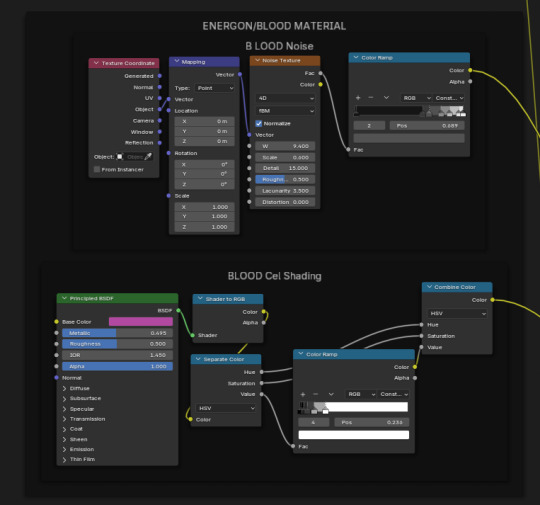This screenshot has height=505, width=540.
Task: Remove a color stop in top Color Ramp
Action: (371, 98)
